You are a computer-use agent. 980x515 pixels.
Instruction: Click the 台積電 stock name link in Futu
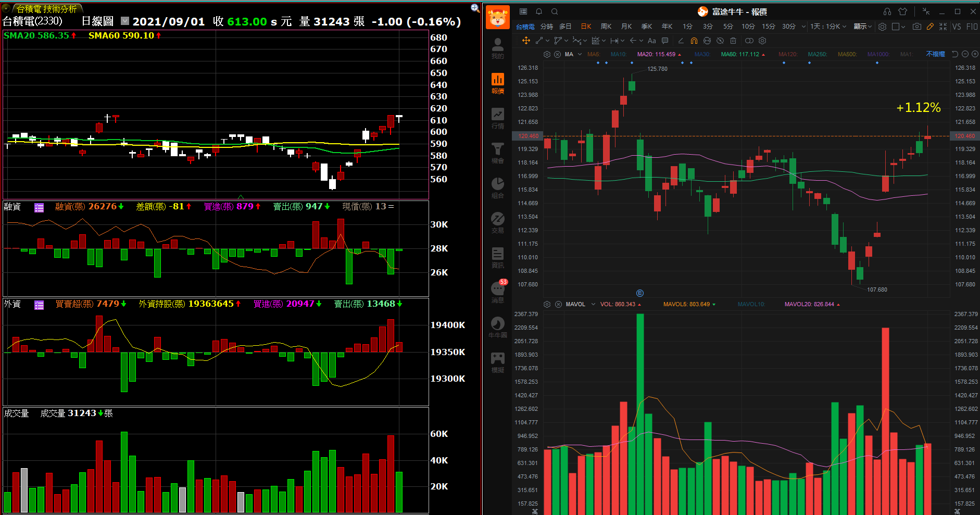[525, 27]
